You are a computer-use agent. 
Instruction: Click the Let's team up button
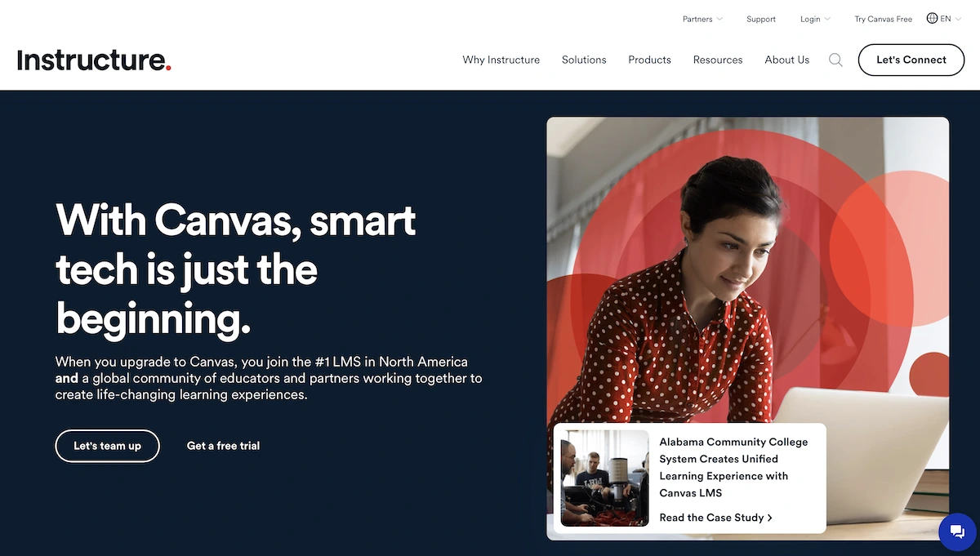click(x=107, y=446)
